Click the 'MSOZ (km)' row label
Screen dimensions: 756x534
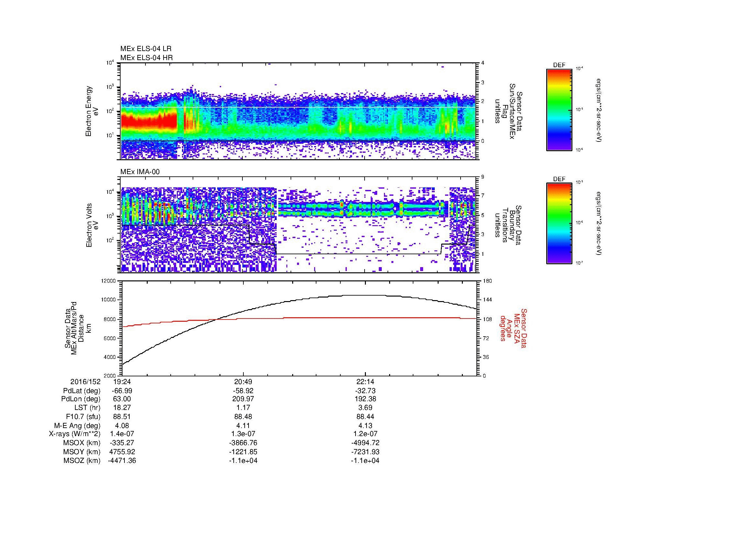[x=82, y=461]
